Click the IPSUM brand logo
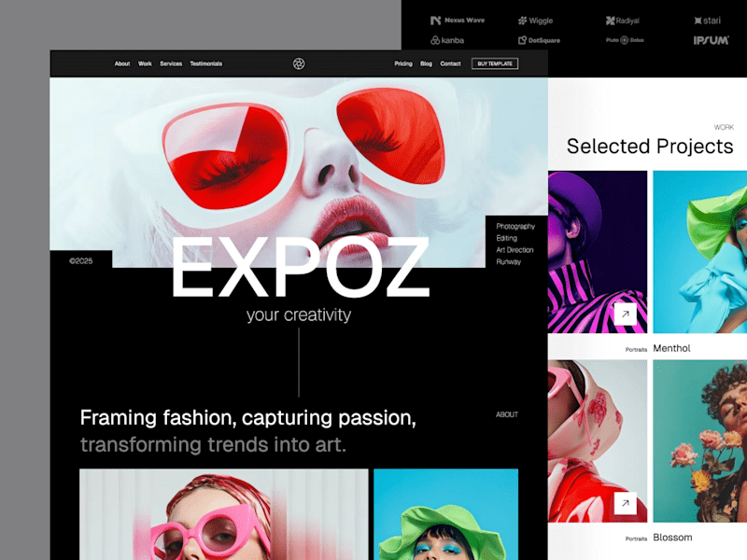Screen dimensions: 747x560 pos(711,40)
